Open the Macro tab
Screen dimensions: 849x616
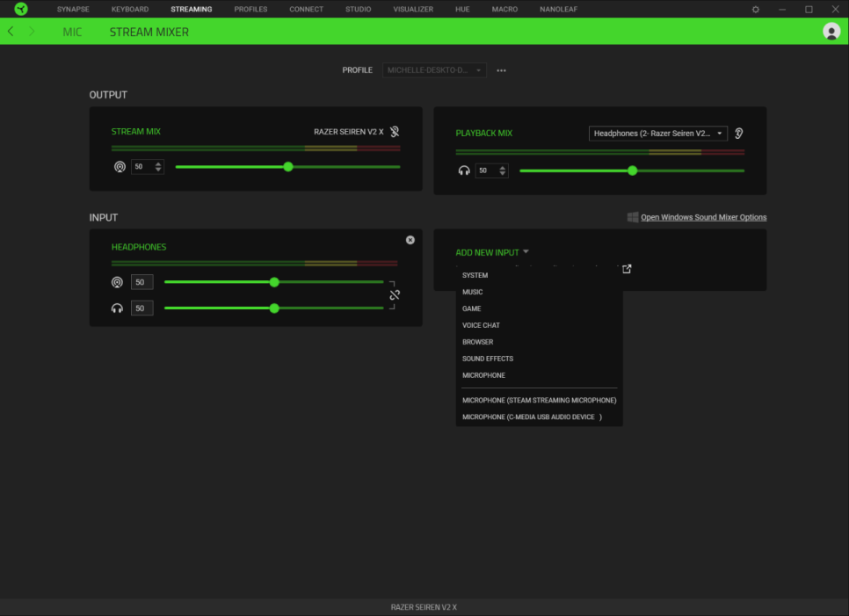point(504,9)
